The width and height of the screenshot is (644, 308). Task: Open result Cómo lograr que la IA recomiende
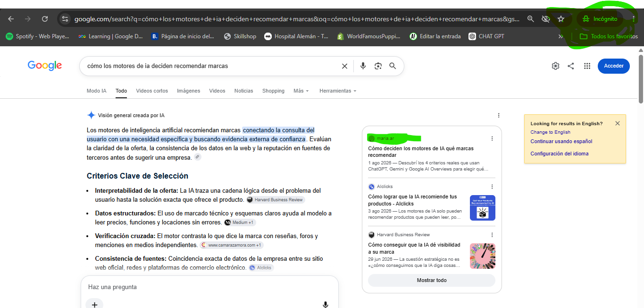tap(413, 200)
